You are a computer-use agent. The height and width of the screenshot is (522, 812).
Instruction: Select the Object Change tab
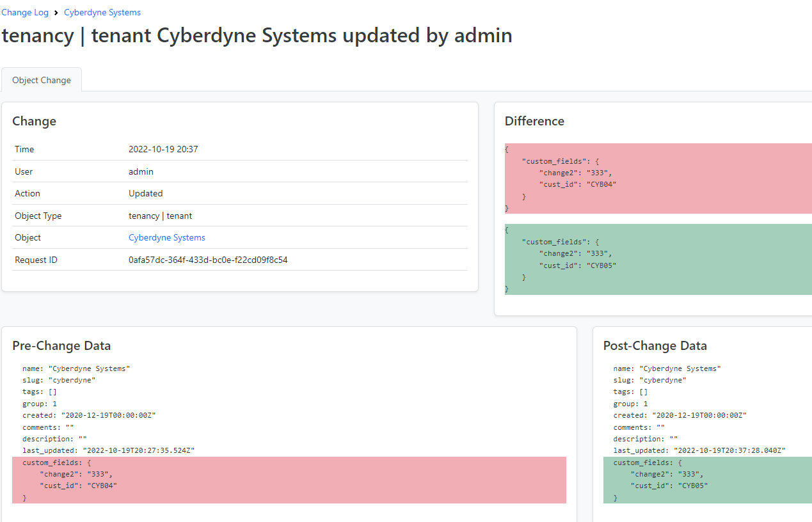point(41,79)
